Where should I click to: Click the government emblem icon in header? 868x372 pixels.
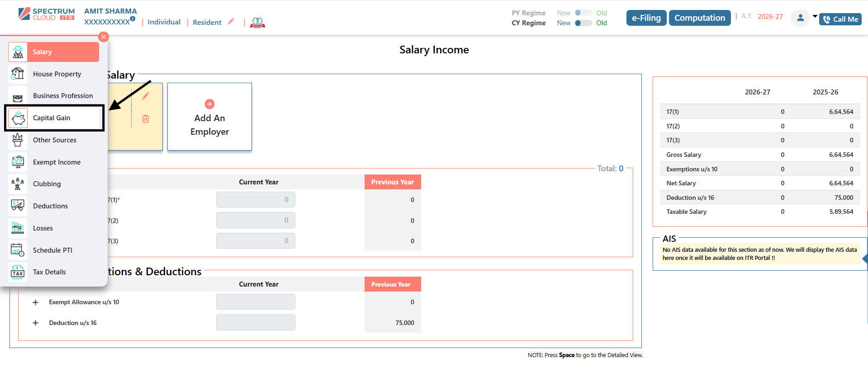(x=257, y=22)
